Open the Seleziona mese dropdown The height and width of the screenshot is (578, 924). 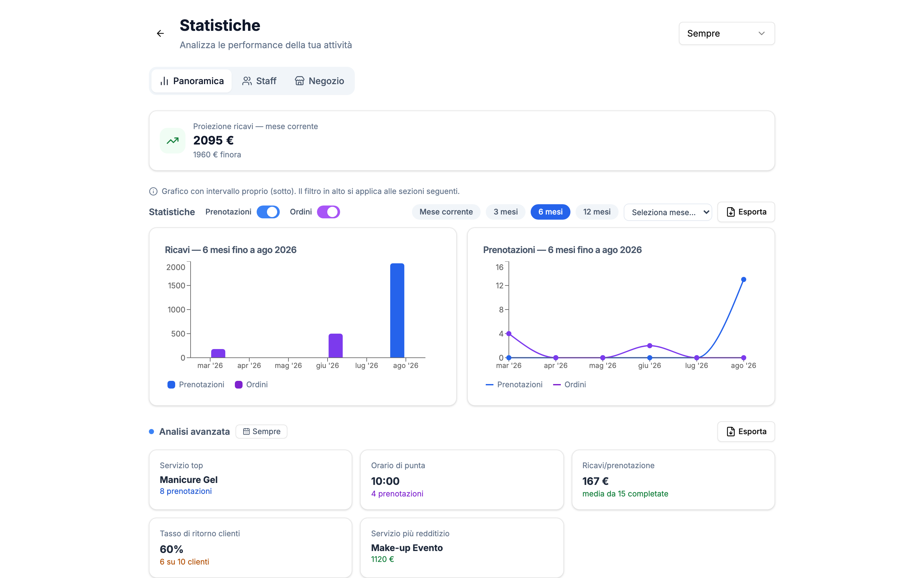[x=668, y=212]
